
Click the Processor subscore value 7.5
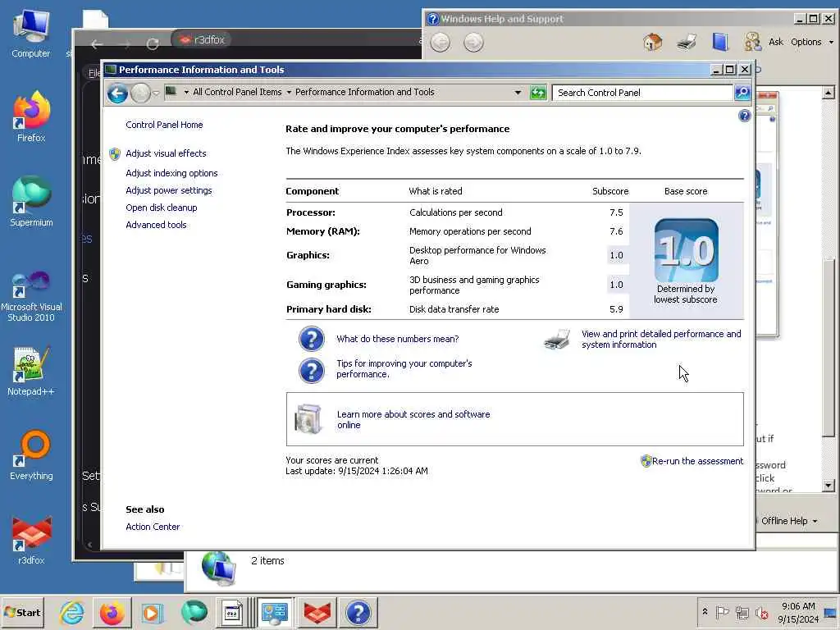616,212
